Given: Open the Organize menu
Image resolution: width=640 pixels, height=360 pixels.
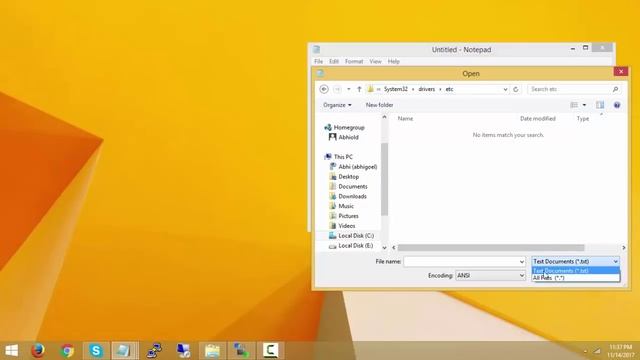Looking at the screenshot, I should pos(337,105).
